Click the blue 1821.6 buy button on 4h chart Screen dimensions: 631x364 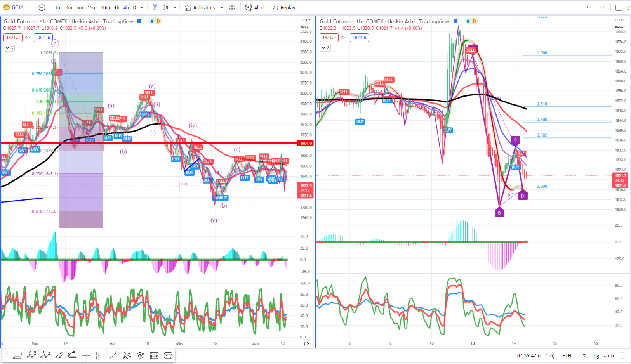pyautogui.click(x=43, y=38)
